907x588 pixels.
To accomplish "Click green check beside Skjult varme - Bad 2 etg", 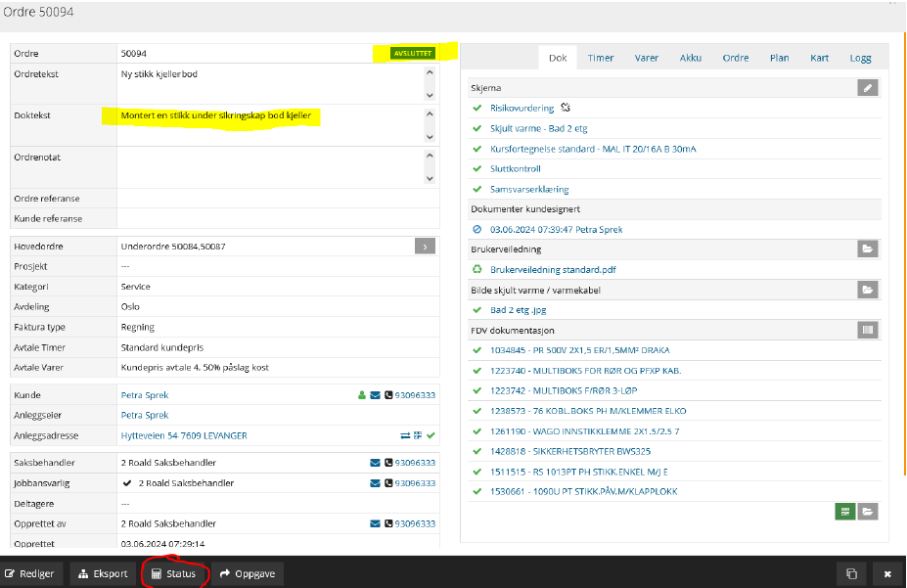I will click(x=477, y=128).
